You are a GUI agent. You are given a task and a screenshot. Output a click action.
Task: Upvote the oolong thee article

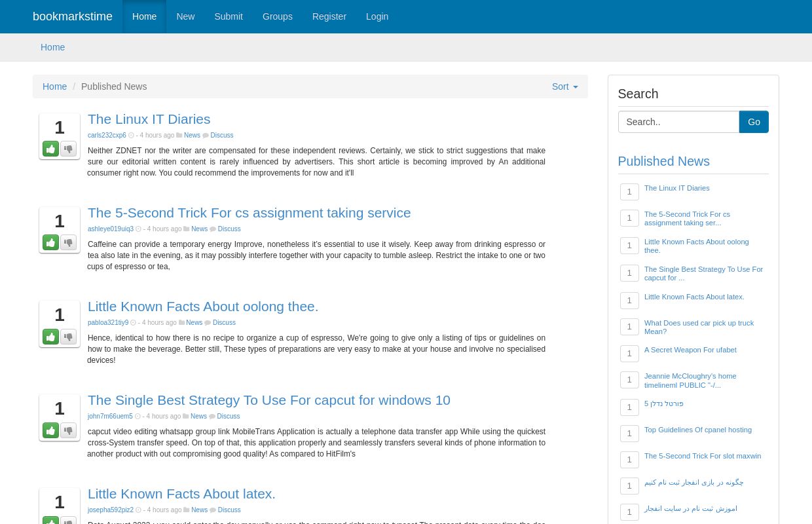(50, 336)
